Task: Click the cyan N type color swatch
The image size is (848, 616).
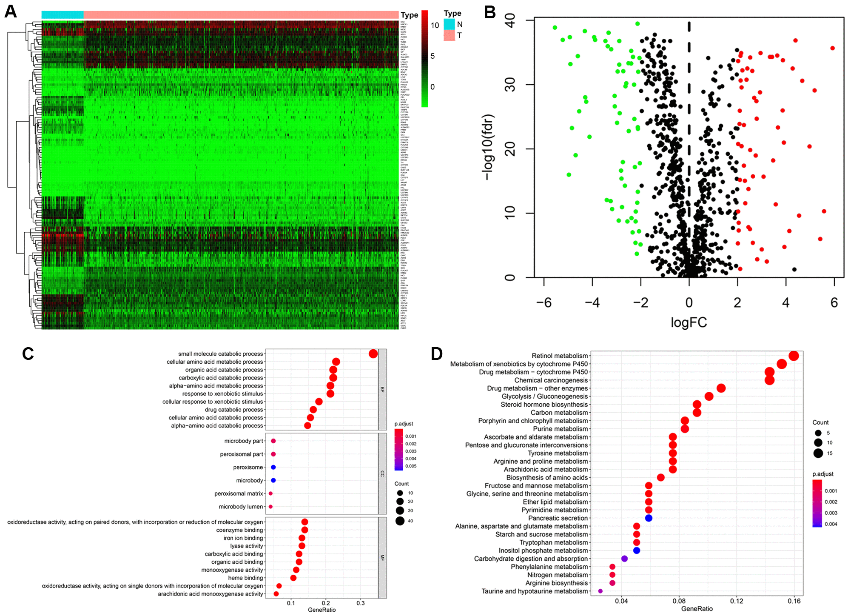Action: pyautogui.click(x=449, y=24)
